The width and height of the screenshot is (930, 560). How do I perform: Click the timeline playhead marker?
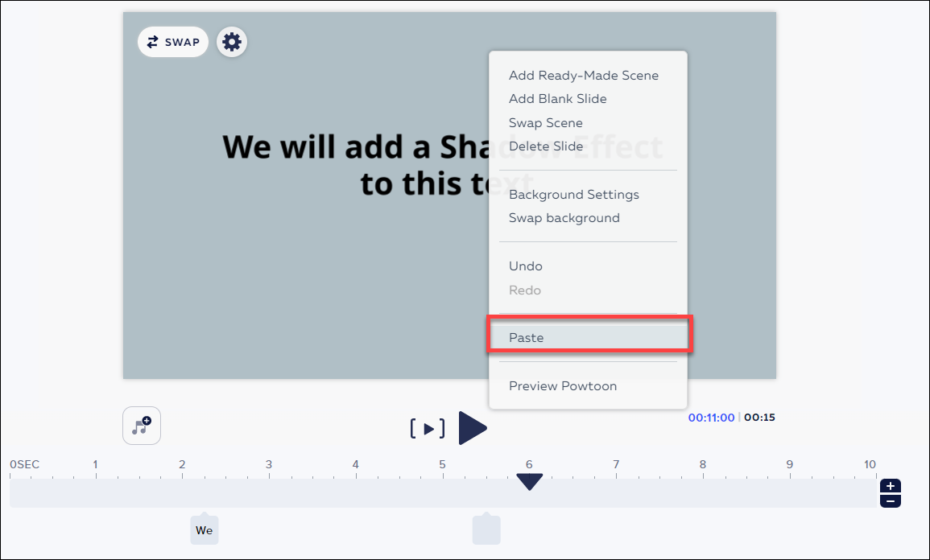click(530, 483)
